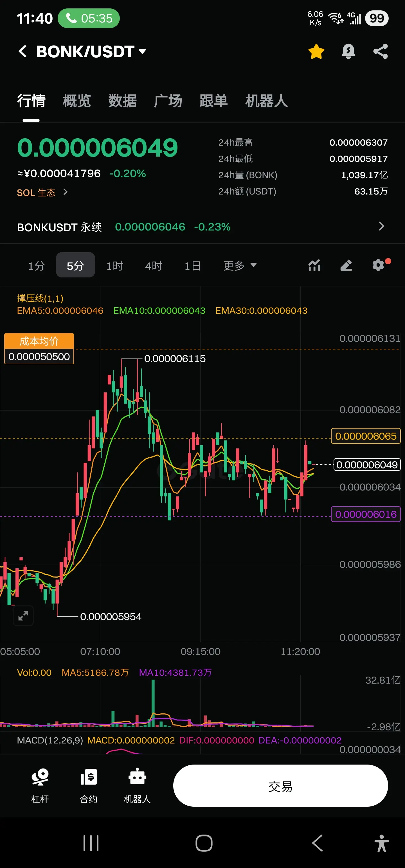The width and height of the screenshot is (405, 868).
Task: Tap the MACD(12,26,9) indicator label
Action: point(50,740)
